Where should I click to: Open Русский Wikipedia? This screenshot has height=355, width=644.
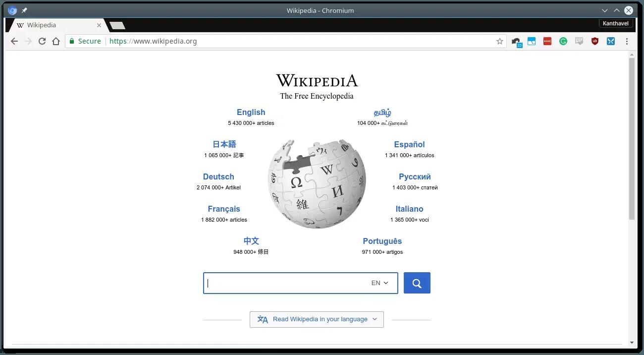point(415,177)
